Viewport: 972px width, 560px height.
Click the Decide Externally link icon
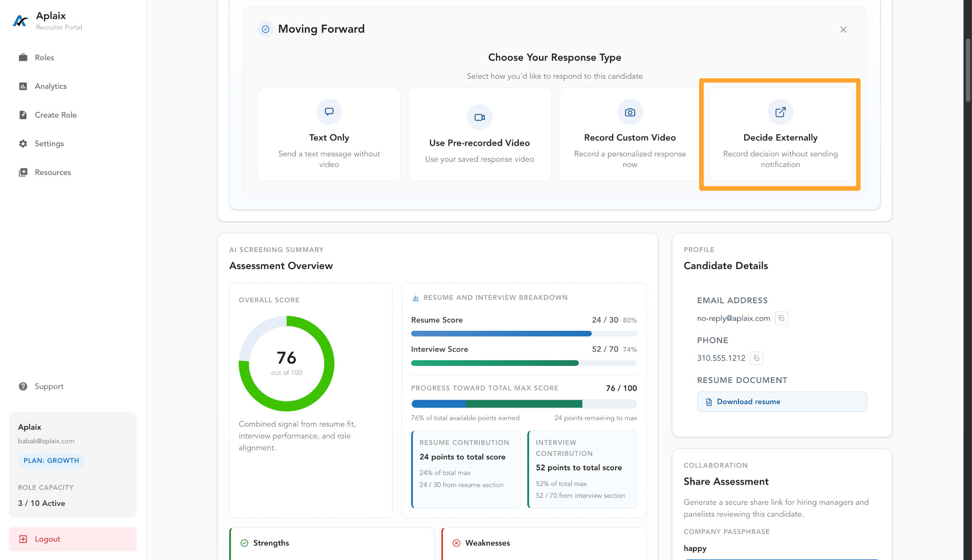pos(780,112)
